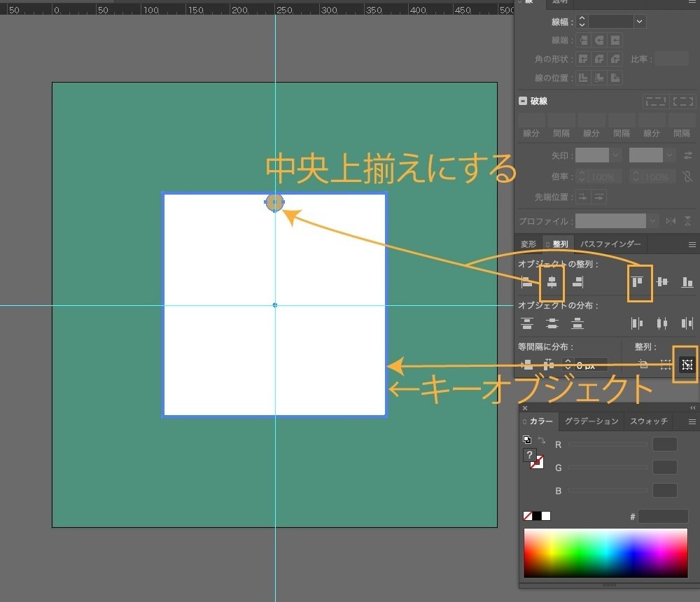The width and height of the screenshot is (700, 602).
Task: Pick a color from the spectrum bar
Action: coord(605,553)
